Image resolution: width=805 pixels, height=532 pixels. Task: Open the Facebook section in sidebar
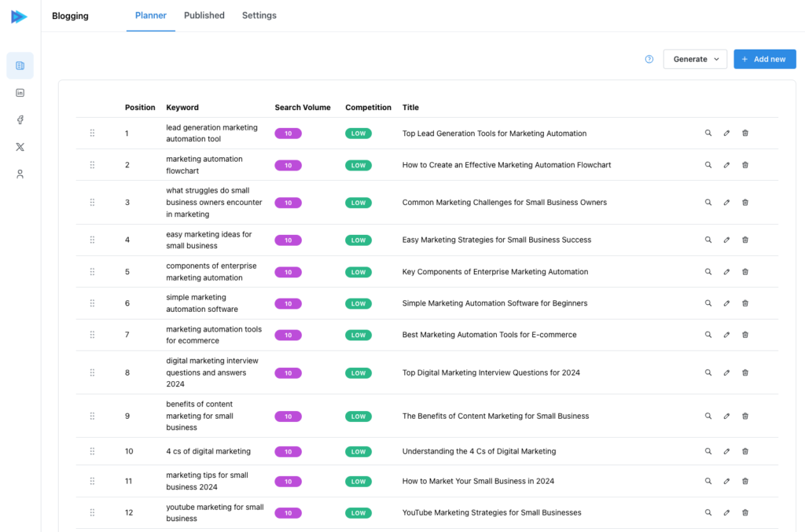click(x=20, y=120)
